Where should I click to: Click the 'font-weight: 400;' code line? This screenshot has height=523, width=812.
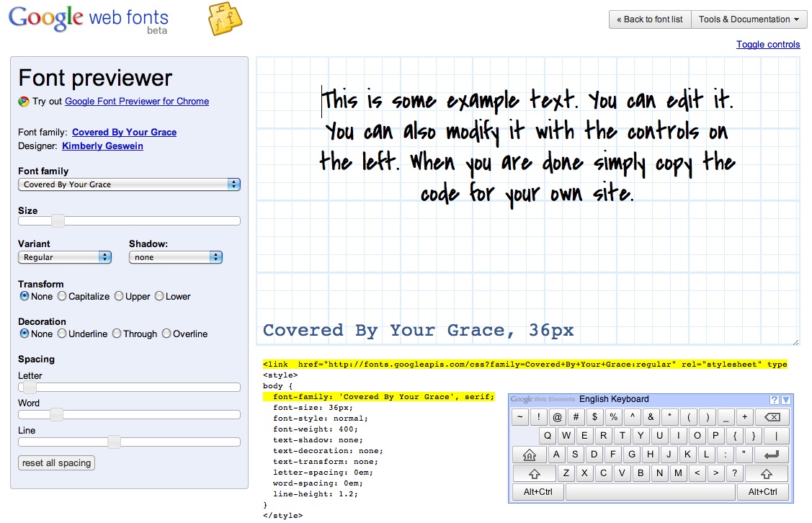point(316,429)
